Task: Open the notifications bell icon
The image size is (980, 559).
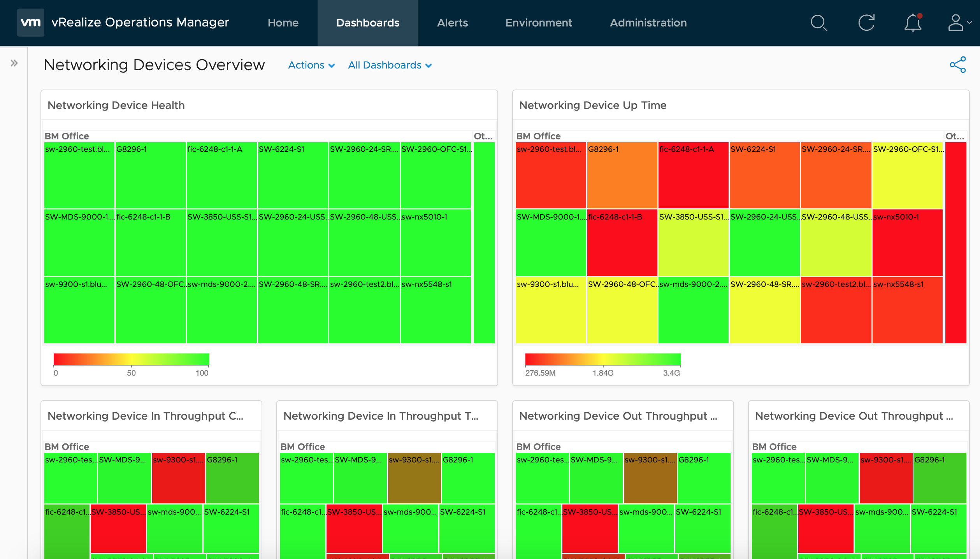Action: pos(913,23)
